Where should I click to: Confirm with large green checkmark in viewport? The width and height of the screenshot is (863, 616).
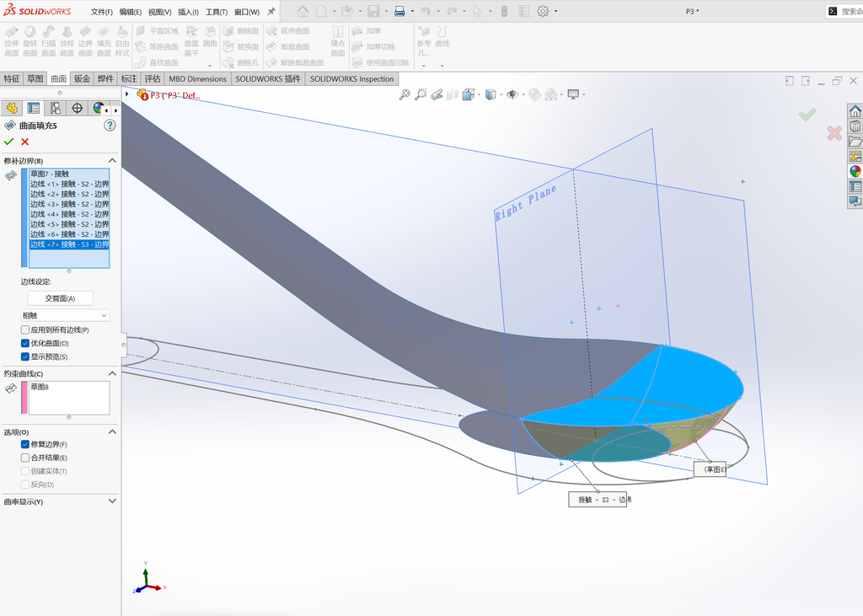click(x=807, y=115)
